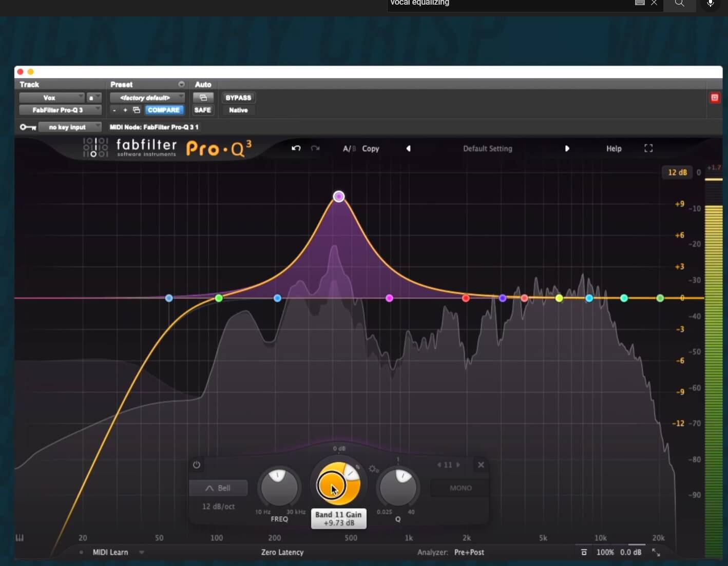Toggle A/B state switch
The height and width of the screenshot is (566, 728).
click(349, 148)
